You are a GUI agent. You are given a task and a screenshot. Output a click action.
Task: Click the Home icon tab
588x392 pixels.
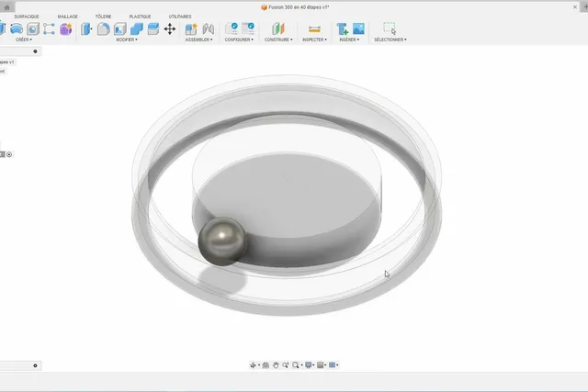click(7, 7)
